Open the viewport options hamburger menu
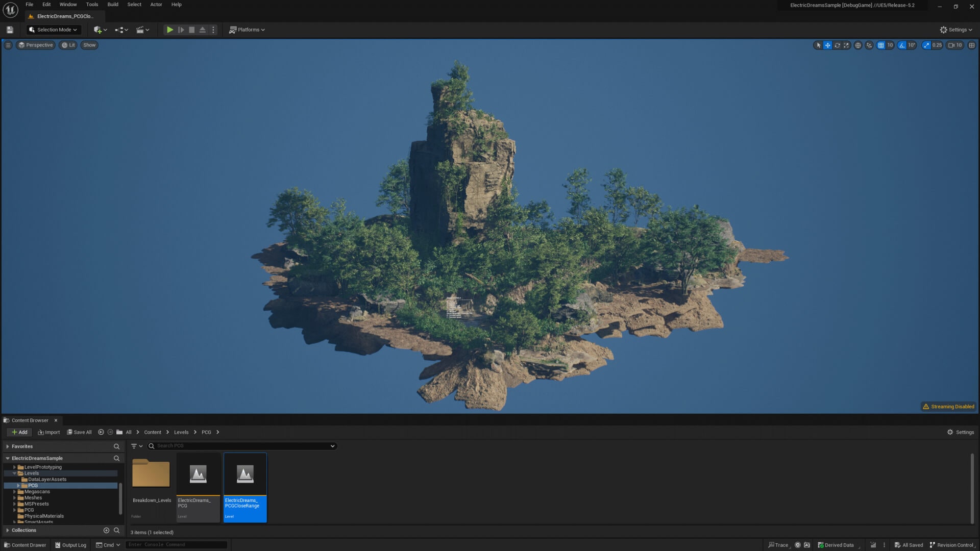980x551 pixels. click(8, 45)
